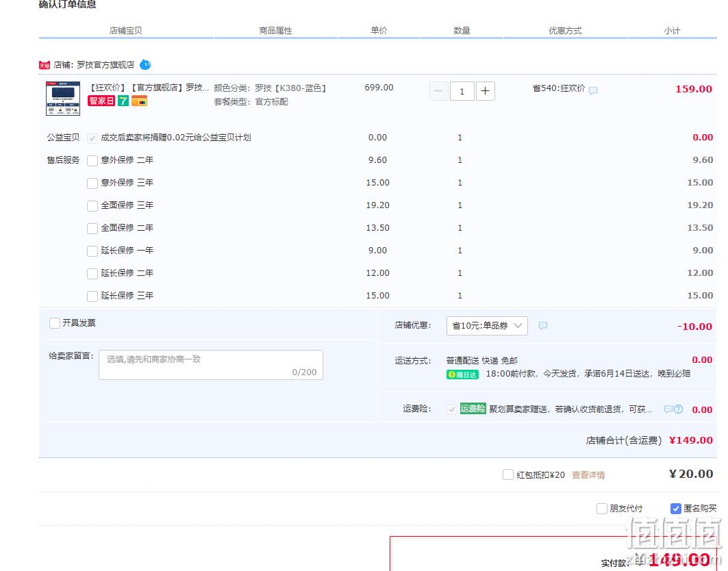Click the red 159.00 subtotal
Image resolution: width=728 pixels, height=571 pixels.
click(x=694, y=89)
